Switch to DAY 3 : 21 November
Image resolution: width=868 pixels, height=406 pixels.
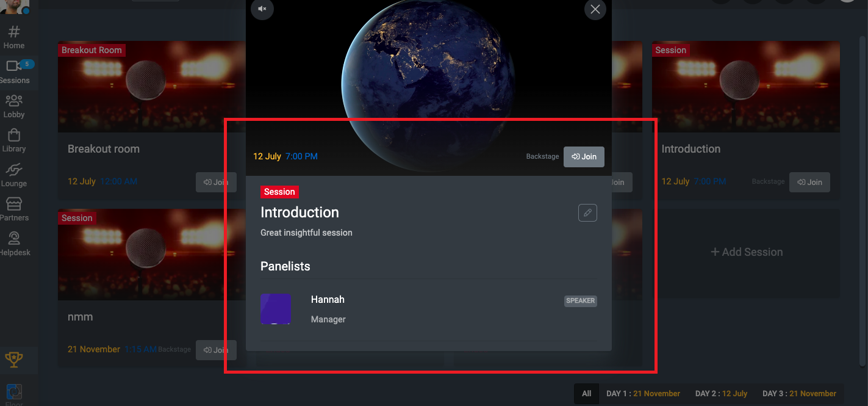tap(800, 394)
